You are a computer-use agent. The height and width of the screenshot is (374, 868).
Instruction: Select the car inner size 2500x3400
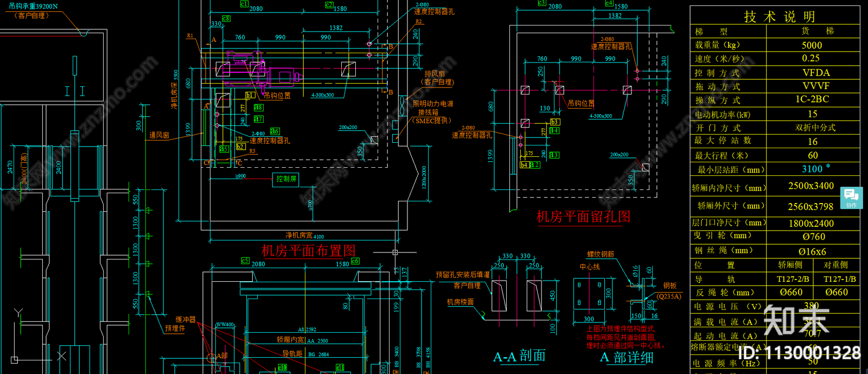pos(811,186)
